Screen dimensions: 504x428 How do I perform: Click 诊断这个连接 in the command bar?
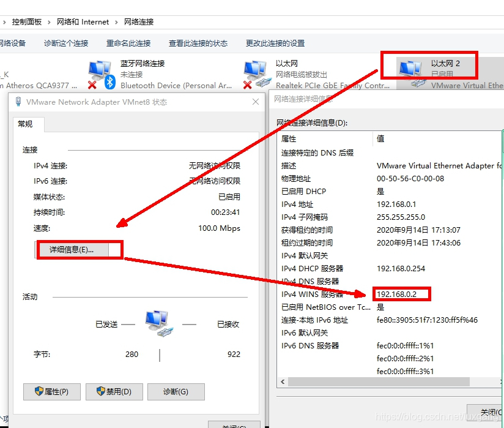coord(66,43)
